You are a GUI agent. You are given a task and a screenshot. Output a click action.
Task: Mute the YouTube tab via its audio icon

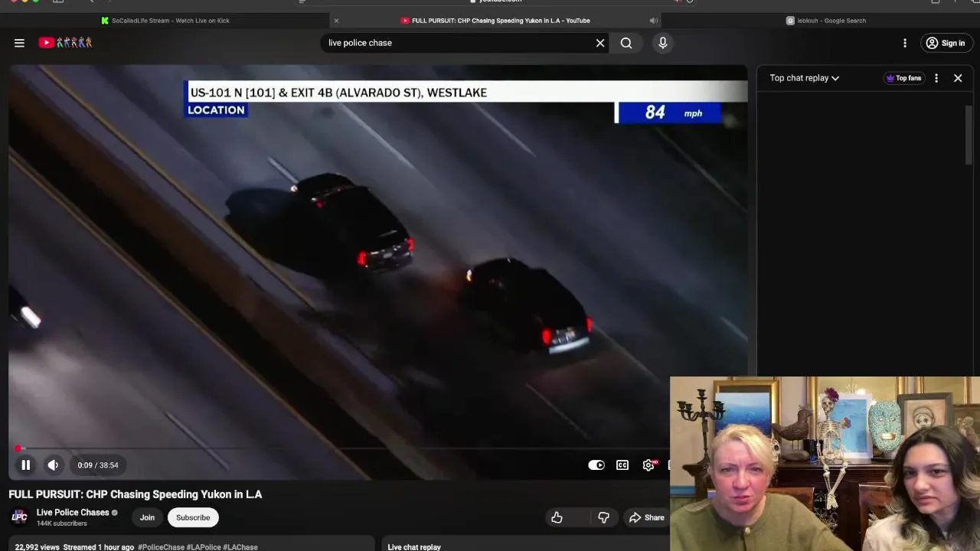[x=653, y=21]
